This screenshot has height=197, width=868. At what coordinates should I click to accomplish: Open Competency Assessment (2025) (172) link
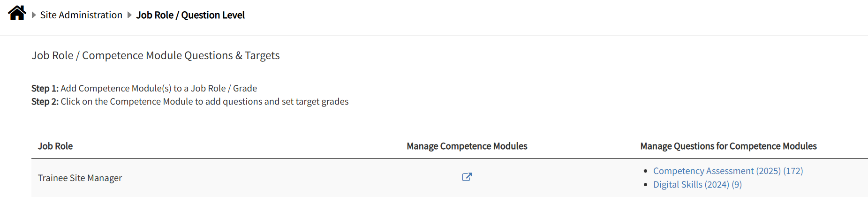[x=728, y=171]
